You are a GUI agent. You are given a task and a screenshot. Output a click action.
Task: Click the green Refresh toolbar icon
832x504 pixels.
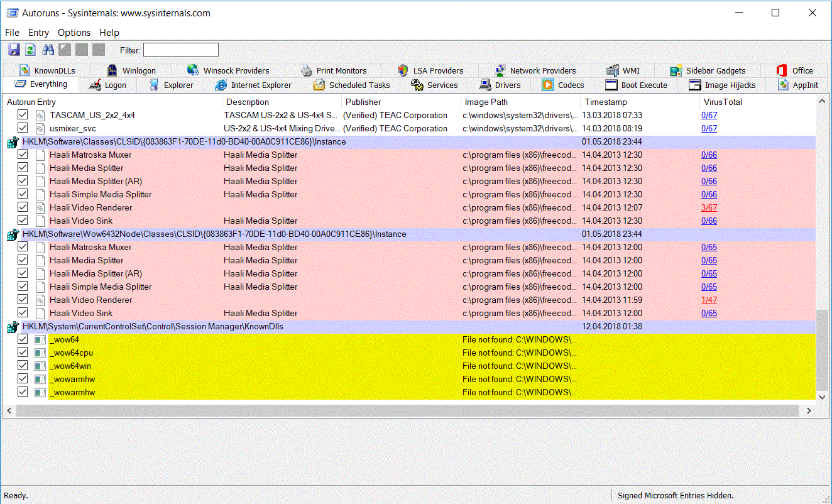tap(30, 50)
